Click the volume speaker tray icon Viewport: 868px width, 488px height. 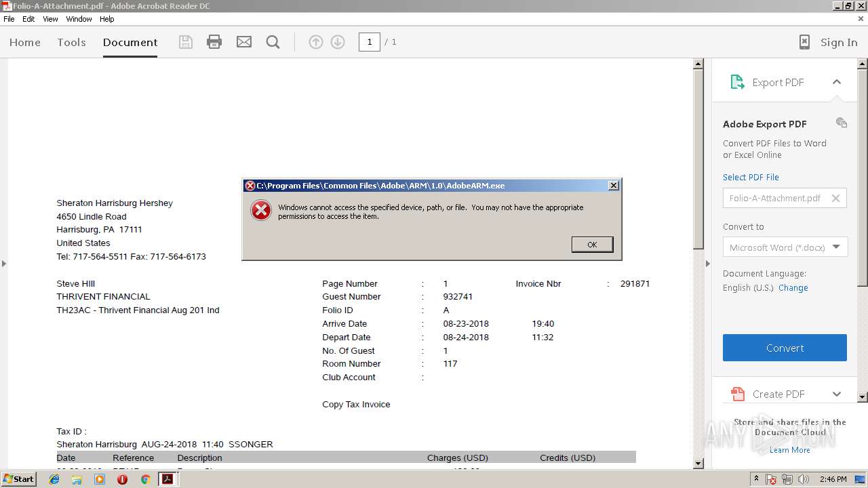click(x=804, y=479)
